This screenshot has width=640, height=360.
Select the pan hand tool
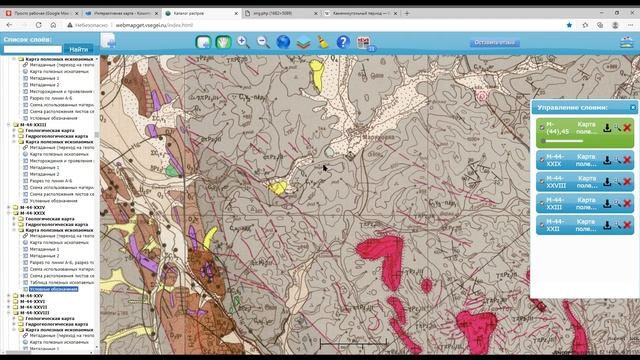tap(223, 42)
